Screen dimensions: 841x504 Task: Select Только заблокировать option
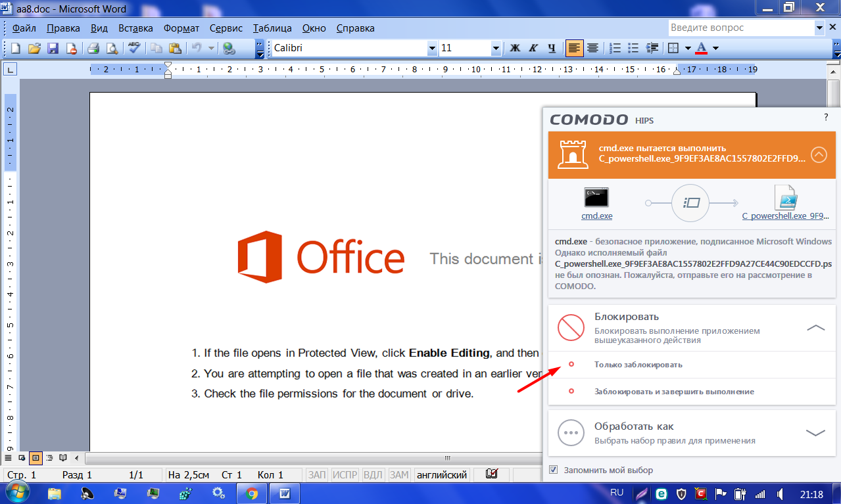tap(691, 365)
